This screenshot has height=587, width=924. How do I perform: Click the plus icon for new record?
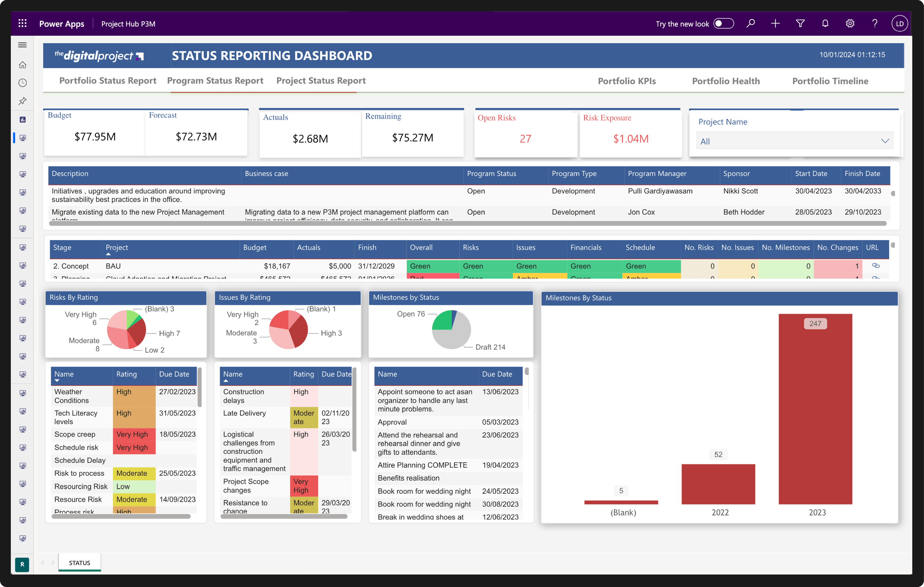click(775, 23)
